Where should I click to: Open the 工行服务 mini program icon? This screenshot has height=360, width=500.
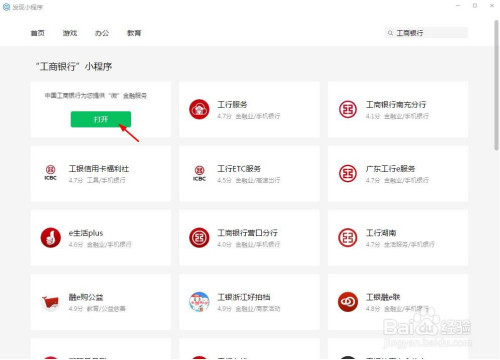point(199,109)
